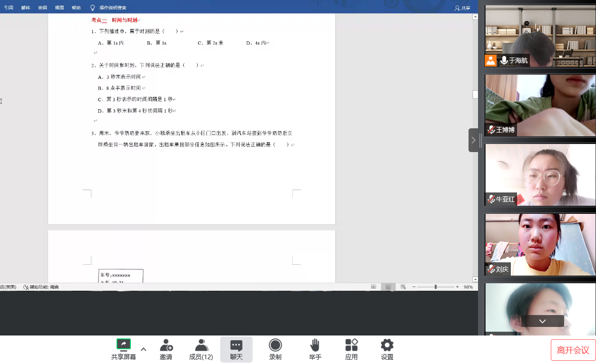Expand share screen options arrow

point(144,349)
